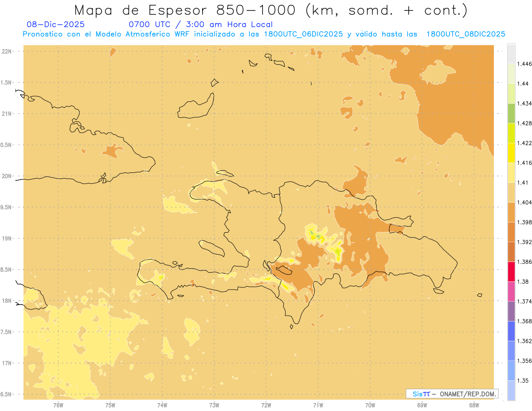Pick the blue legend swatch between 1.362 and 1.368

click(x=511, y=331)
